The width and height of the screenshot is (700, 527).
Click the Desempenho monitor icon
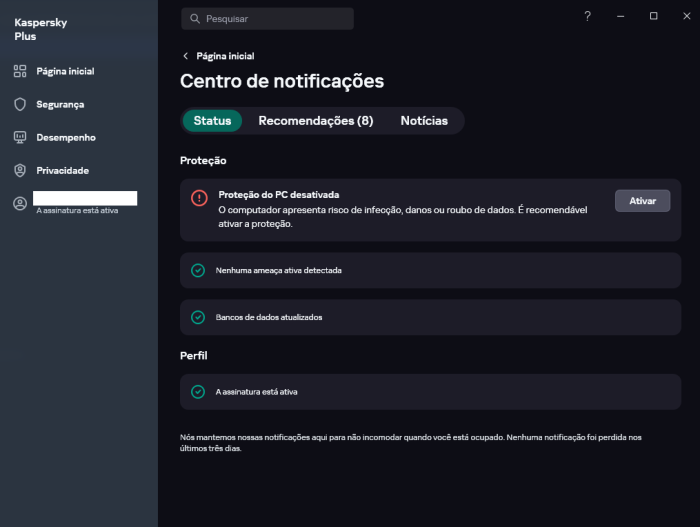(x=20, y=137)
